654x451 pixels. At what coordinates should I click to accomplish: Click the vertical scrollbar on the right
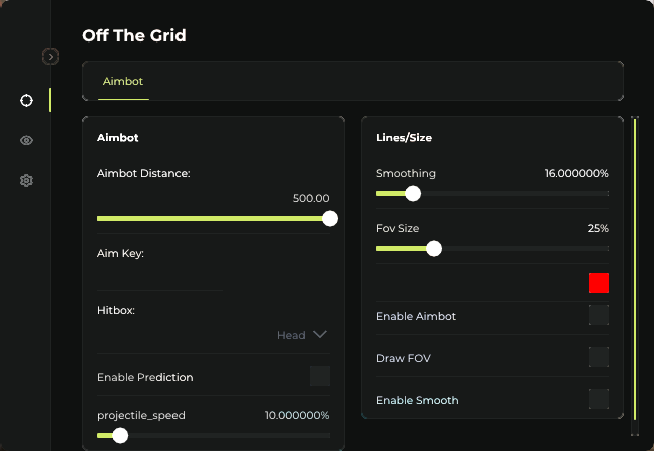point(634,270)
